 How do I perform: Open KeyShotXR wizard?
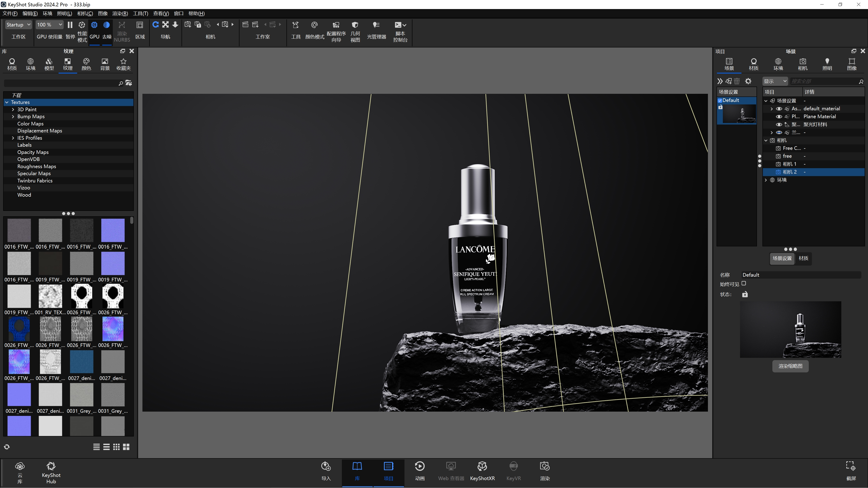[x=482, y=471]
